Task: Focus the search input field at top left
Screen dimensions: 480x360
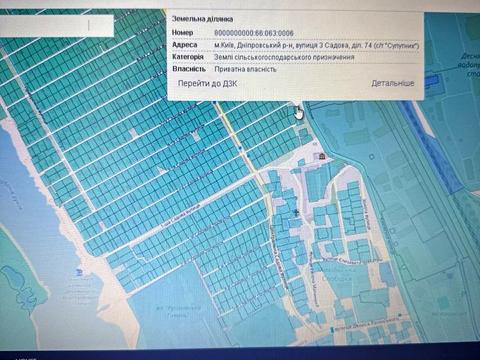Action: pyautogui.click(x=57, y=25)
